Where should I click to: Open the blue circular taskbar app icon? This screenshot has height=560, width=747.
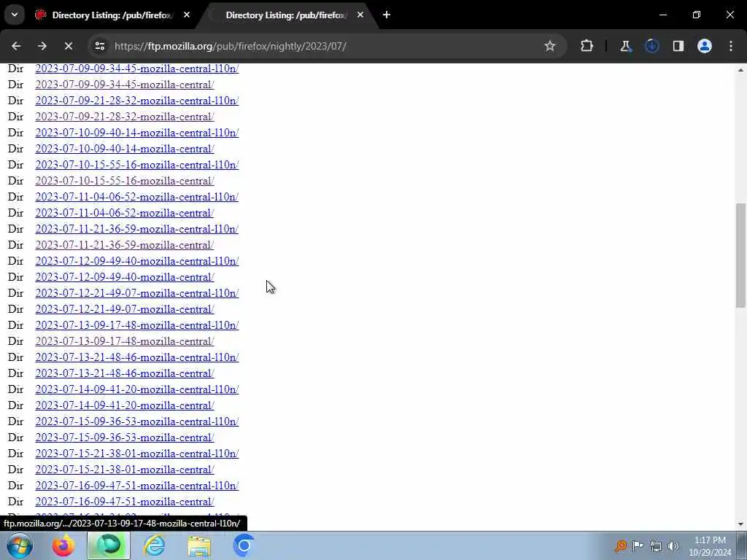244,545
